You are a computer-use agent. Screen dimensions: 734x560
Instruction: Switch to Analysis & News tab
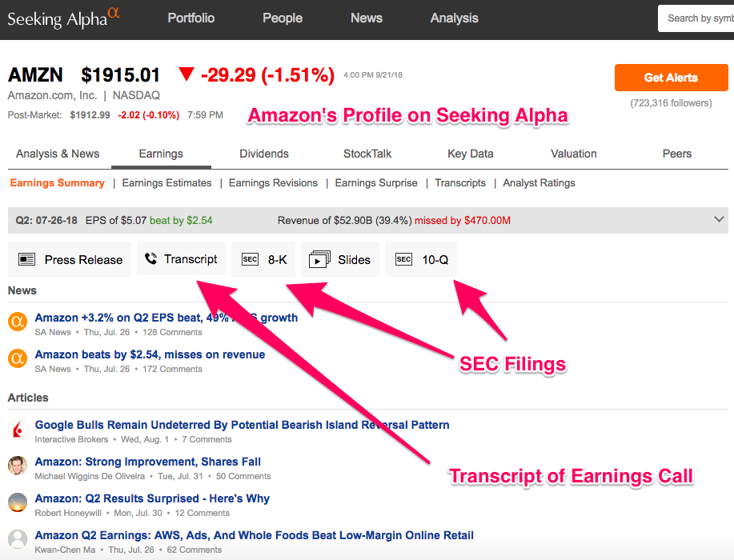pos(58,154)
